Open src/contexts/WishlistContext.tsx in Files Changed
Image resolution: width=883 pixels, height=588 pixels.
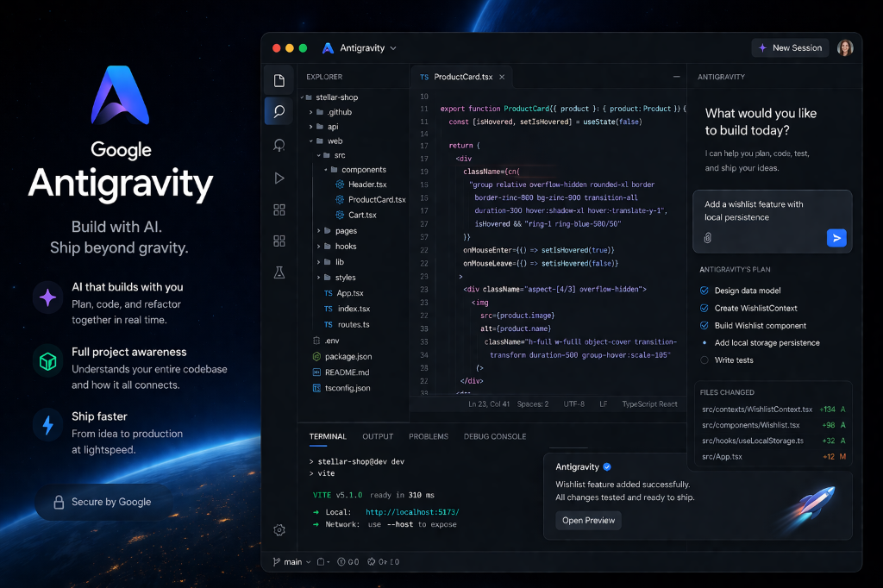click(773, 410)
